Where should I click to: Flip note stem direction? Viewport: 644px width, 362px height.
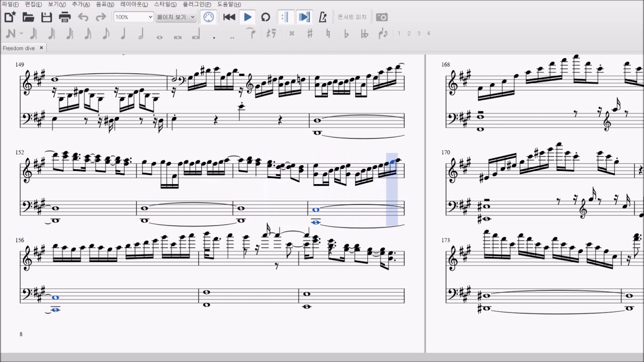coord(383,34)
